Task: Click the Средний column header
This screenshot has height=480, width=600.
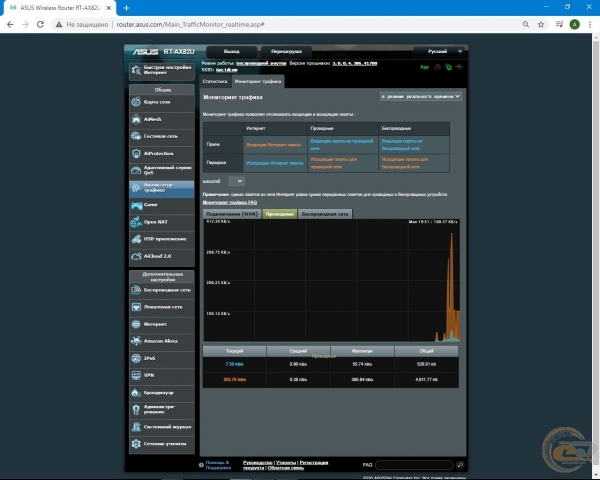Action: (x=298, y=351)
